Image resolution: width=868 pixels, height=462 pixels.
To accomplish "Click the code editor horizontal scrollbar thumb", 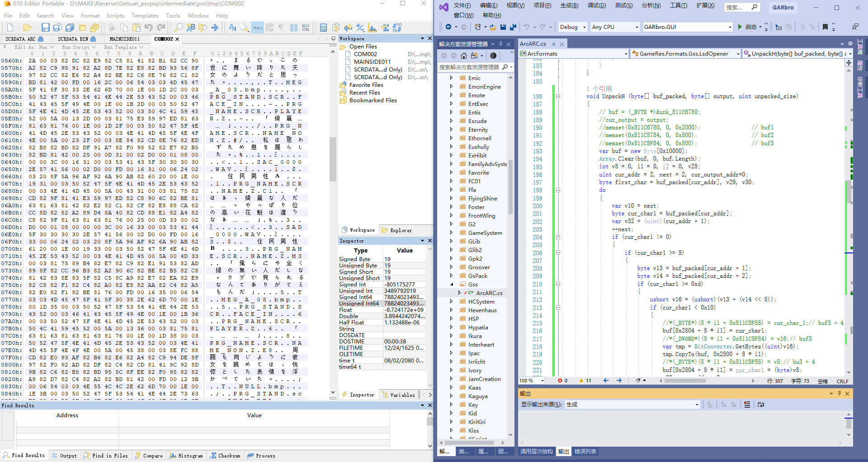I will (684, 381).
